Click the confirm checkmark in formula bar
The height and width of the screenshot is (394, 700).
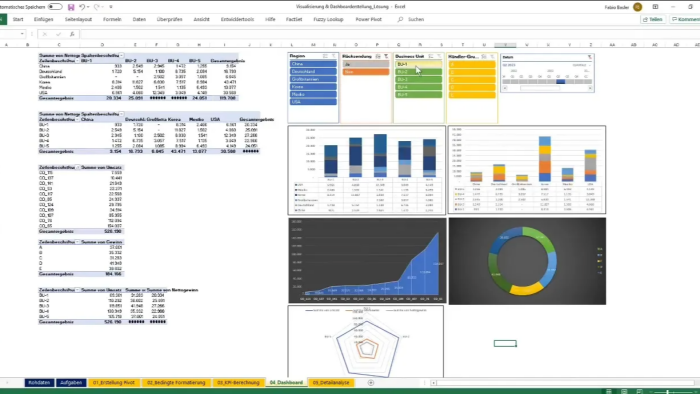click(58, 34)
